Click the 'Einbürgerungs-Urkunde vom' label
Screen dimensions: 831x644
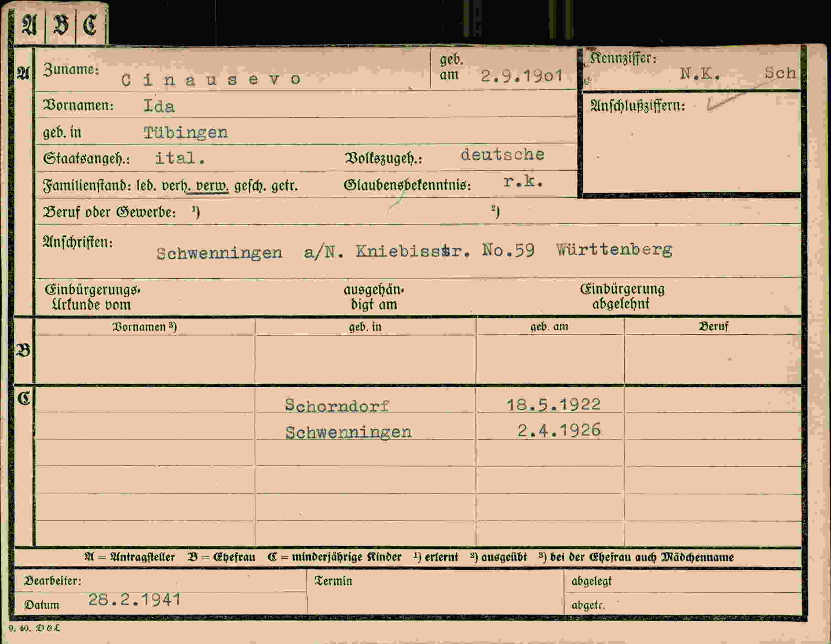pyautogui.click(x=93, y=297)
